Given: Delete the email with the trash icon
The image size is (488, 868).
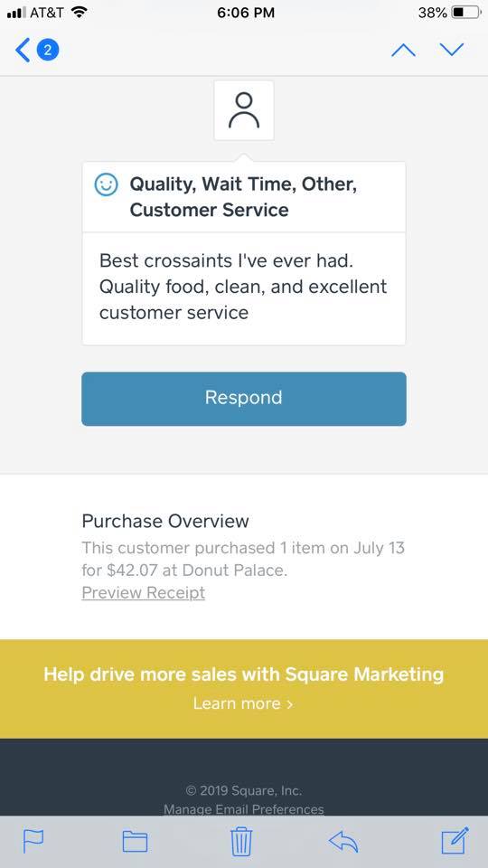Looking at the screenshot, I should point(241,842).
